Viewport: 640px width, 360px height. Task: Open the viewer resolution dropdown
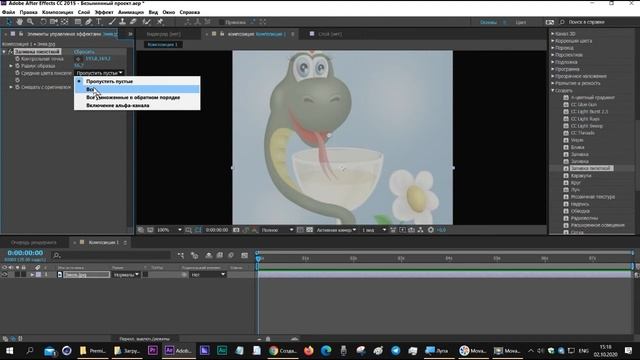(277, 230)
